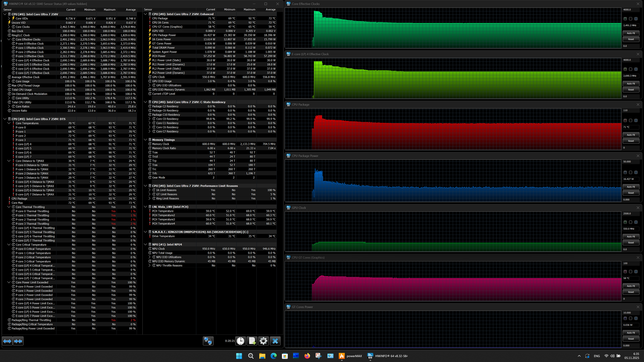This screenshot has width=644, height=362.
Task: Select the CPU Package Power sensor row
Action: click(164, 35)
